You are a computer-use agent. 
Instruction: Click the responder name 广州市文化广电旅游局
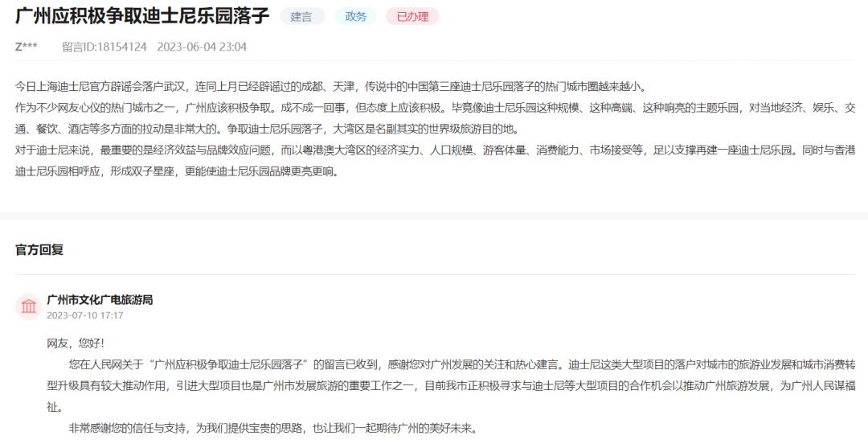(100, 300)
